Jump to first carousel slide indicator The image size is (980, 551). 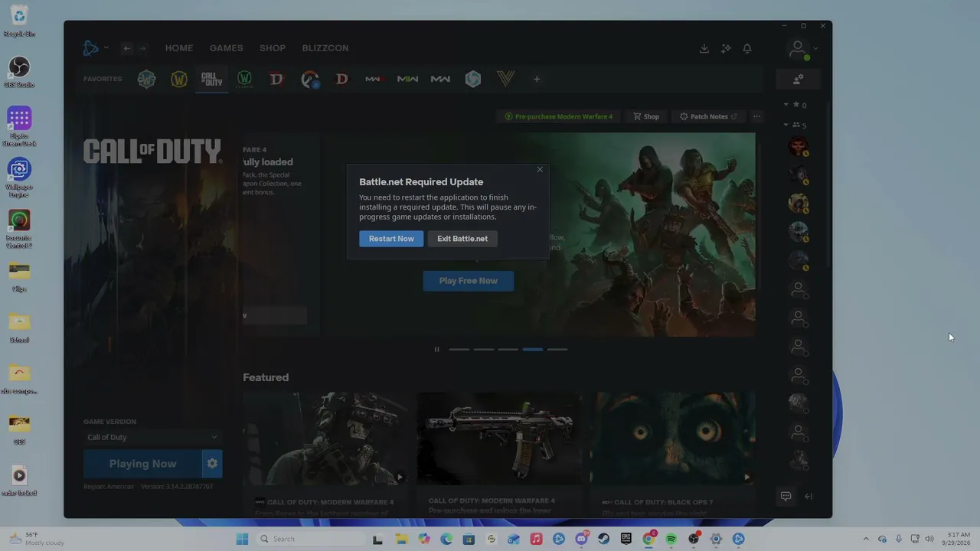click(x=459, y=350)
